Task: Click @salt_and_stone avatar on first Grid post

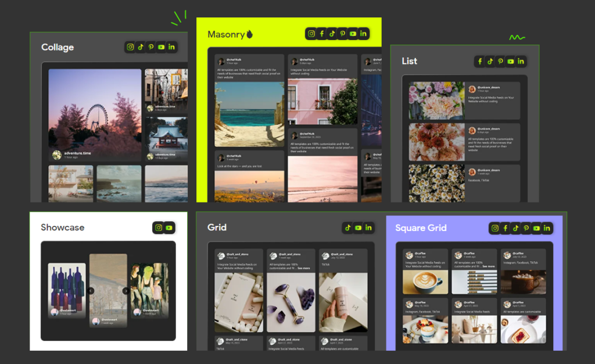Action: 221,256
